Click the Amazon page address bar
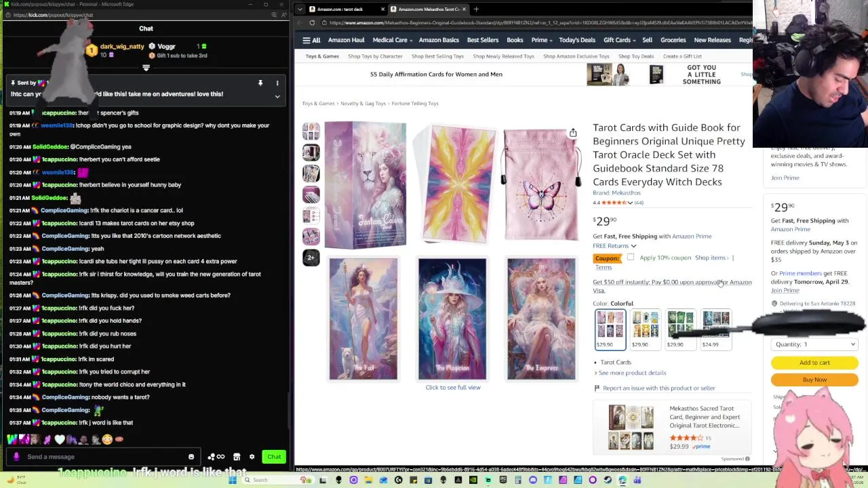868x488 pixels. coord(536,22)
